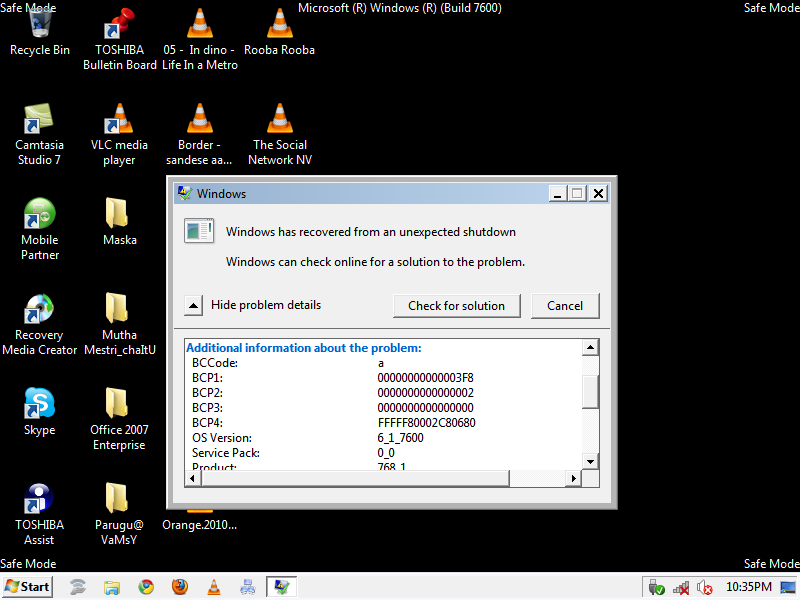Select the TOSHIBA Assist shortcut
The height and width of the screenshot is (600, 800).
click(x=39, y=514)
